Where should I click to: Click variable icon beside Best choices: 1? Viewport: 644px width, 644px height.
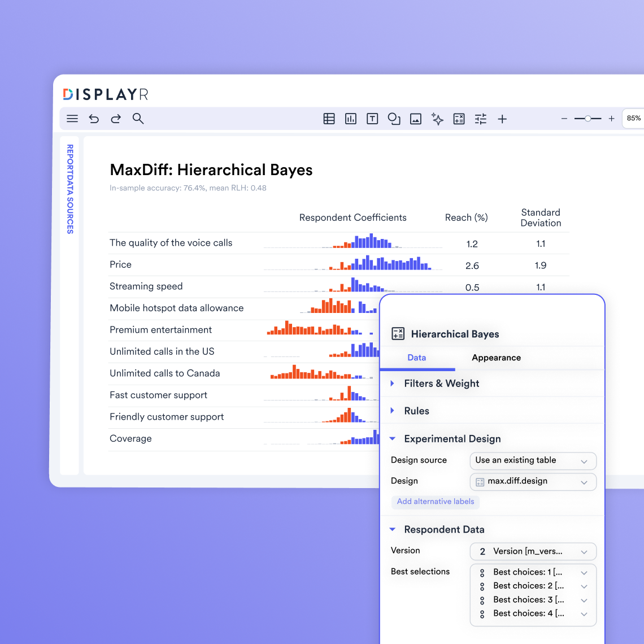[x=482, y=572]
